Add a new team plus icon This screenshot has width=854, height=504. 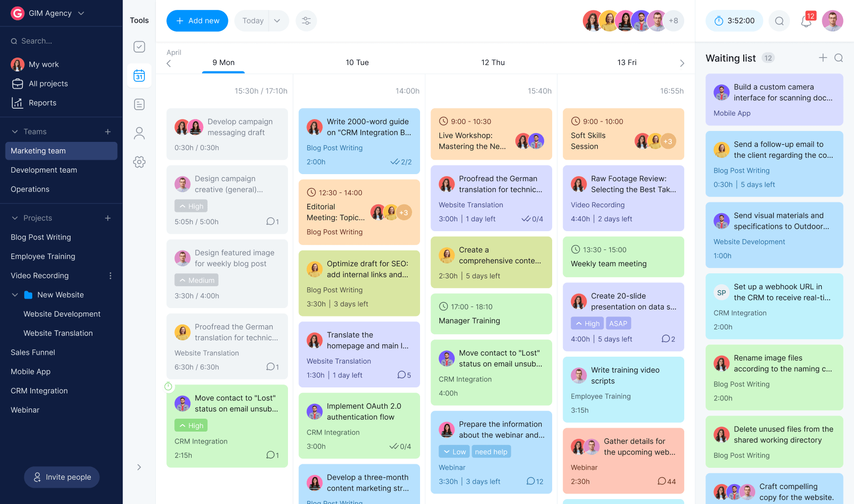tap(108, 131)
